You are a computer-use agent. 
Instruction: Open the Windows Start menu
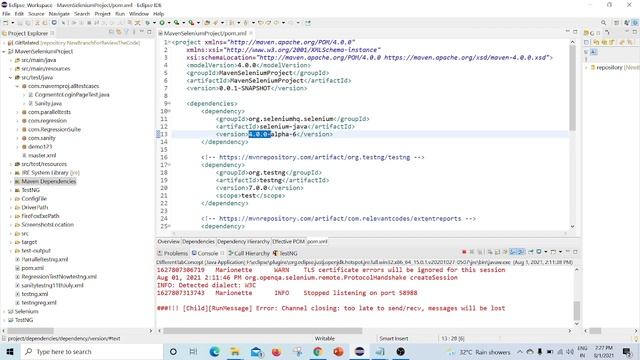[x=10, y=351]
